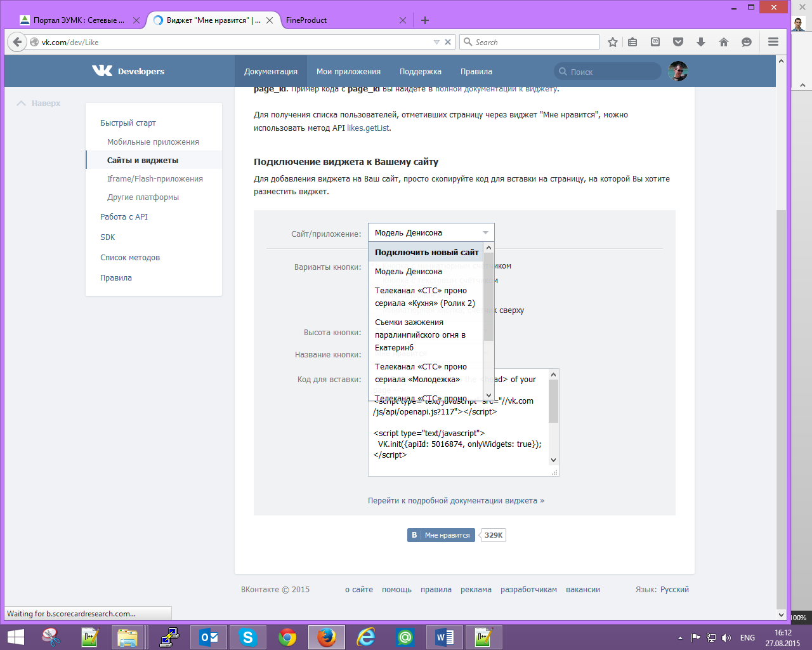Viewport: 812px width, 650px height.
Task: Open File Explorer from taskbar
Action: (128, 637)
